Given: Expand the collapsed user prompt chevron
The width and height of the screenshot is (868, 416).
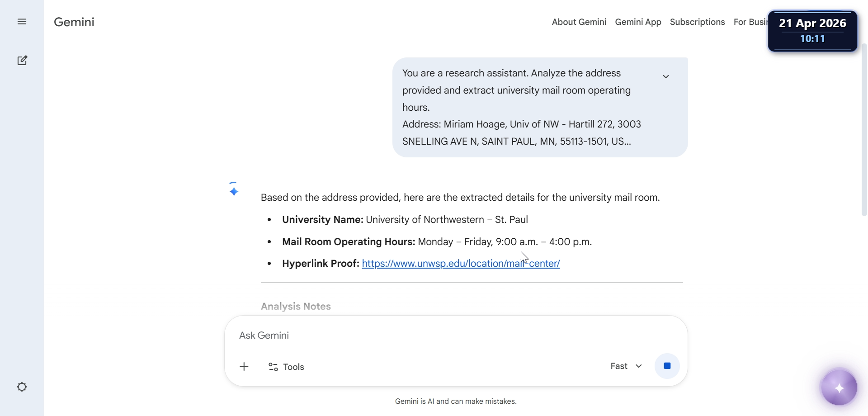Looking at the screenshot, I should point(666,76).
